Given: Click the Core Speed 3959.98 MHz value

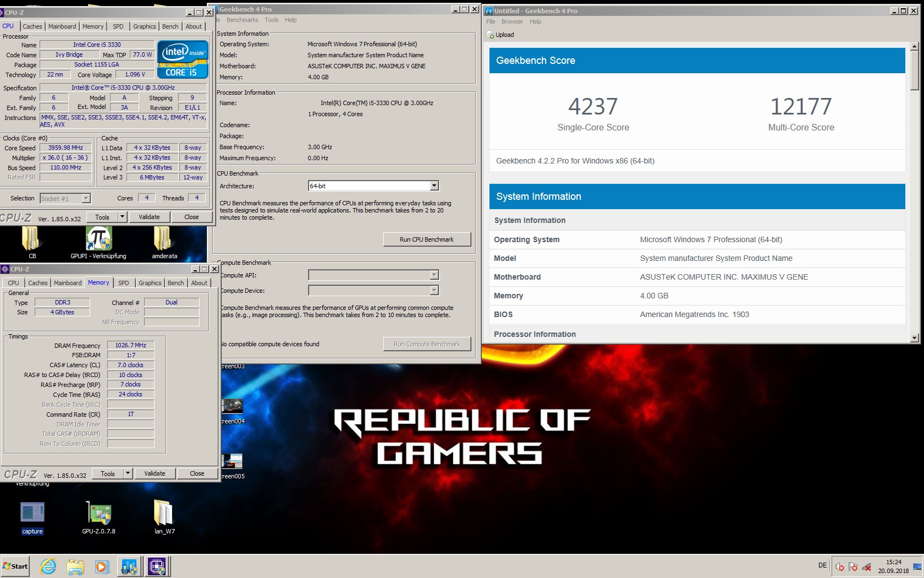Looking at the screenshot, I should point(65,148).
